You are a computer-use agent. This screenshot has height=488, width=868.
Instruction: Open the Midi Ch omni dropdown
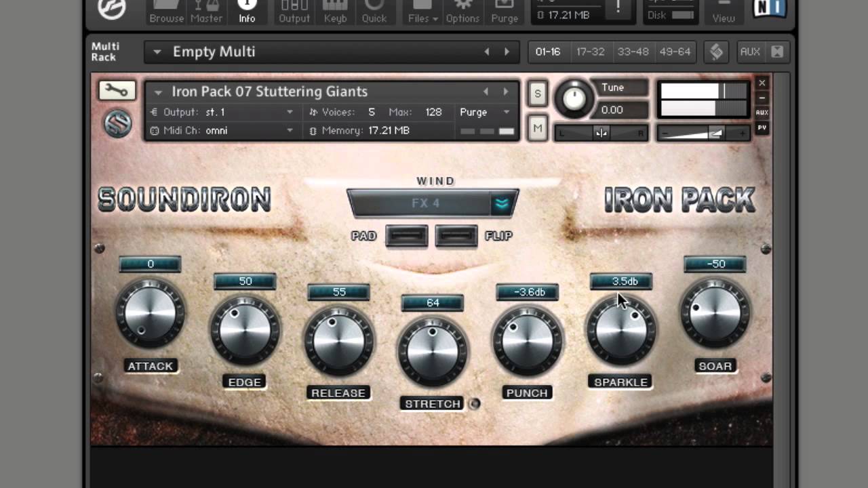point(222,130)
